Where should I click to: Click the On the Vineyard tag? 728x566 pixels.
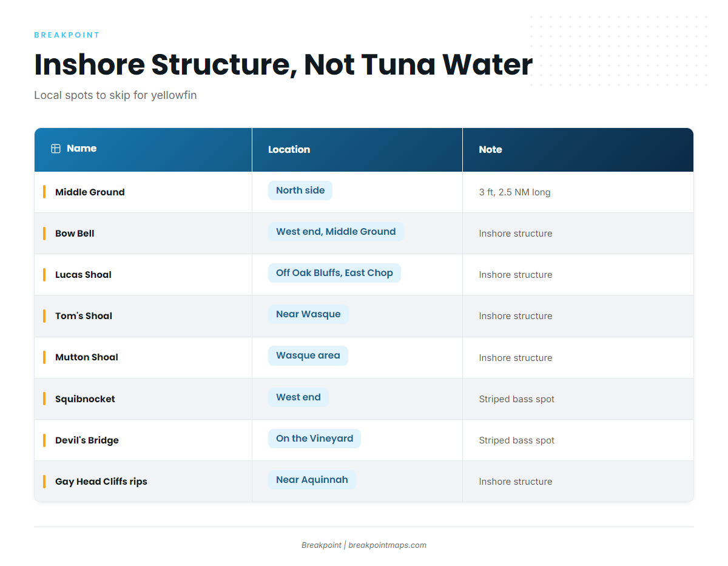point(314,439)
